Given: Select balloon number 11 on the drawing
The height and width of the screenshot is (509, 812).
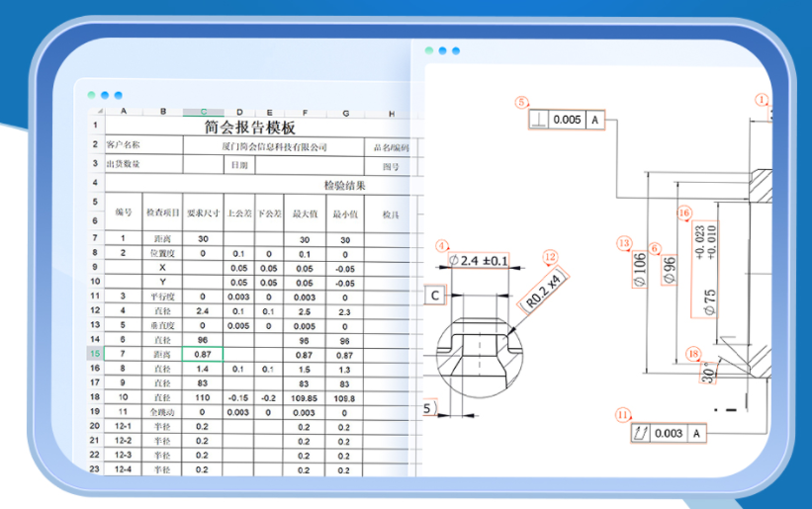Looking at the screenshot, I should (x=622, y=415).
